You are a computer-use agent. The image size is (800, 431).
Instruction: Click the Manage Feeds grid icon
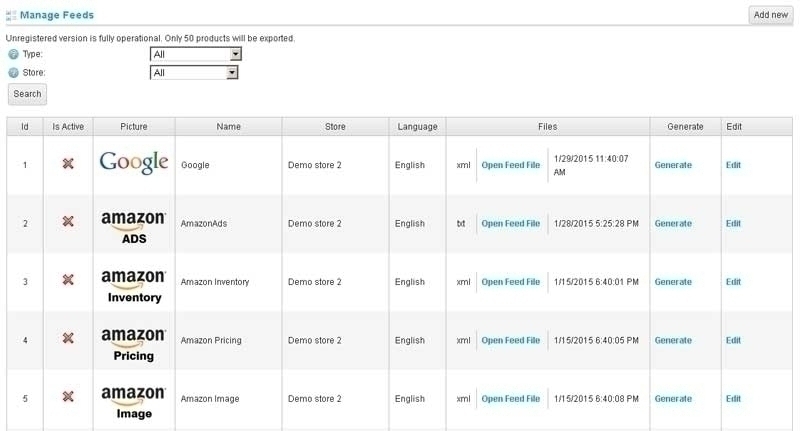click(x=11, y=15)
